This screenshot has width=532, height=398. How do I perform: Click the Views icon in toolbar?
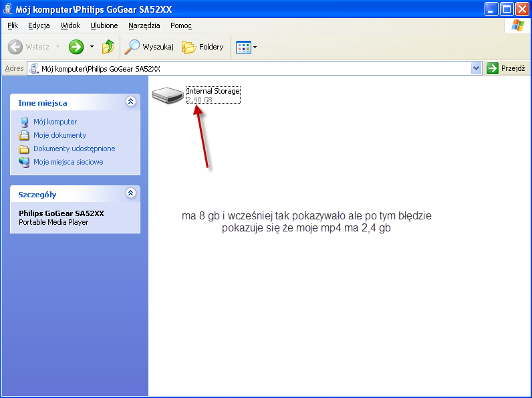tap(243, 47)
